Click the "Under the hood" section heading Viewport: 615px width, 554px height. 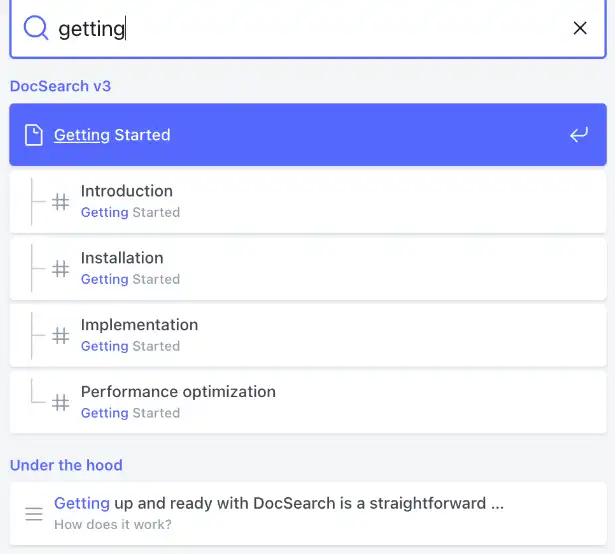pyautogui.click(x=66, y=465)
